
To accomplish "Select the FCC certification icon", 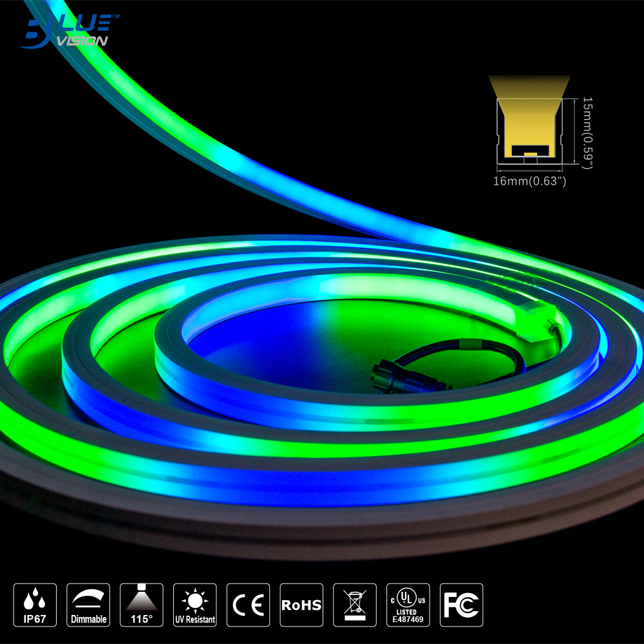I will coord(461,605).
